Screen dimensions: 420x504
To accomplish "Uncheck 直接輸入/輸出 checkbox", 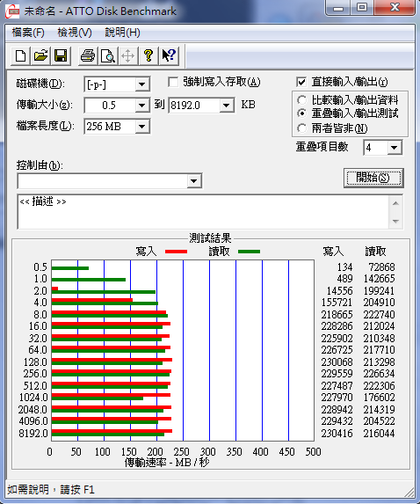I will tap(301, 83).
